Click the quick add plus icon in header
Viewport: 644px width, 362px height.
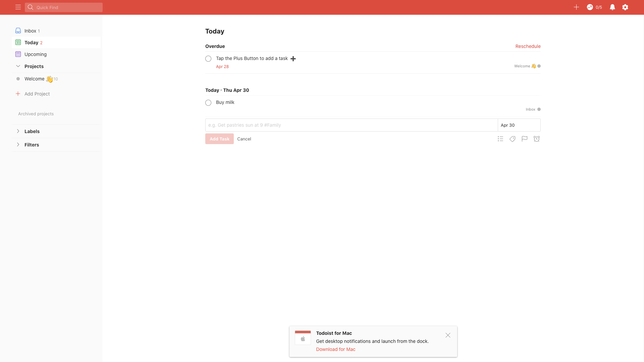click(x=576, y=7)
